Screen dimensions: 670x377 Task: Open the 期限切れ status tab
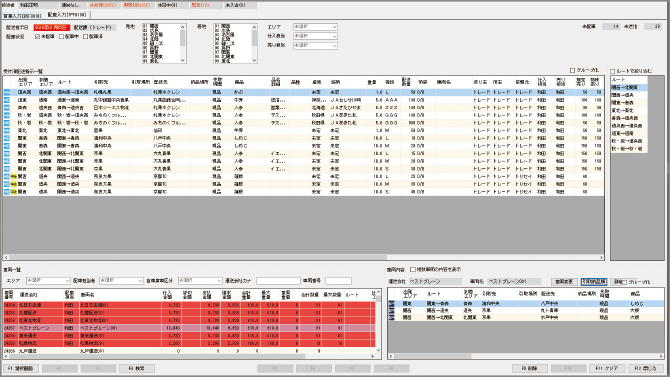[137, 5]
